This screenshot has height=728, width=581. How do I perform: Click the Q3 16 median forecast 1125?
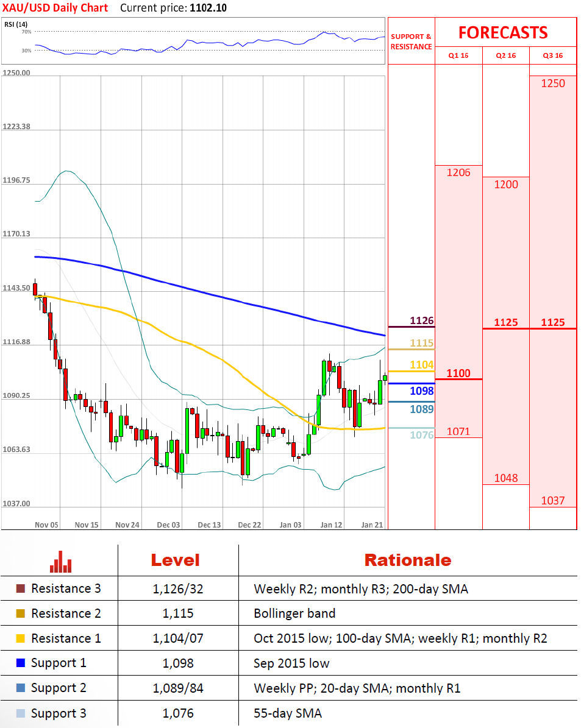(553, 322)
